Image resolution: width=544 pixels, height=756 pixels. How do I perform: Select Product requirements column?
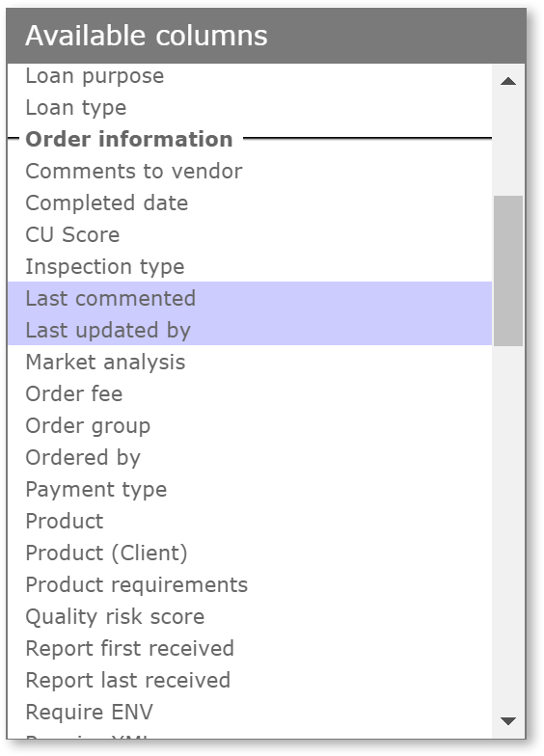pyautogui.click(x=250, y=584)
